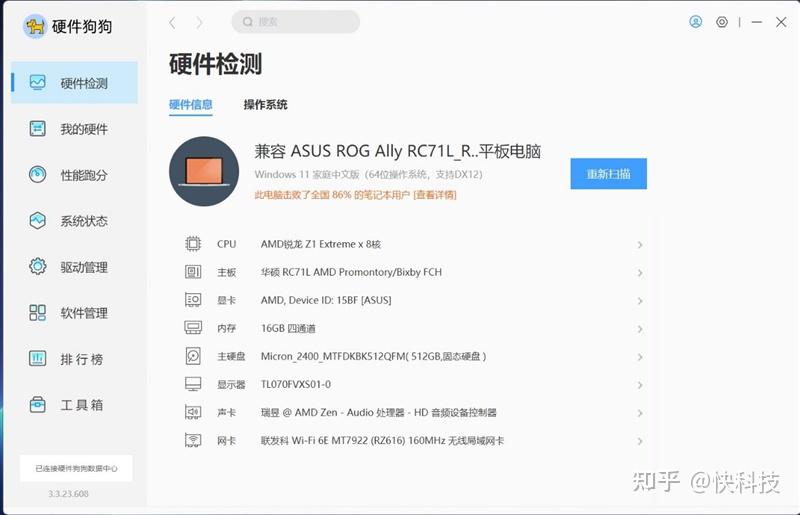Switch to the 硬件信息 tab
The height and width of the screenshot is (515, 800).
(191, 105)
